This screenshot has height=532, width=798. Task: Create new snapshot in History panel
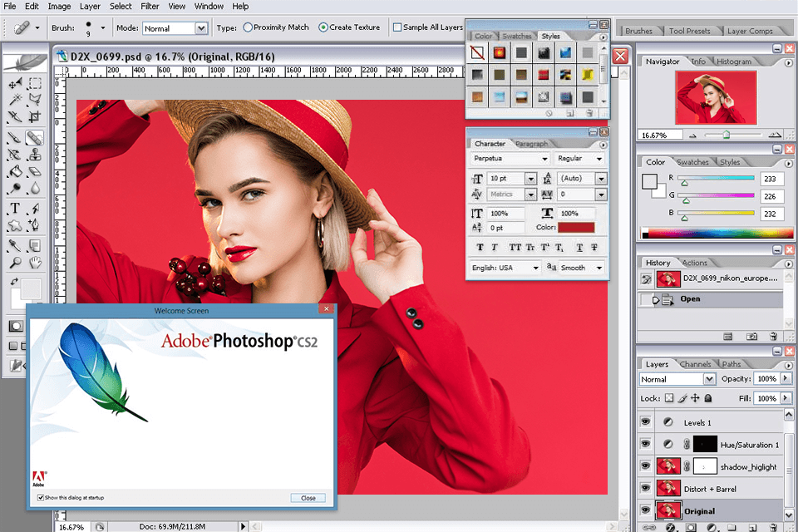tap(751, 336)
